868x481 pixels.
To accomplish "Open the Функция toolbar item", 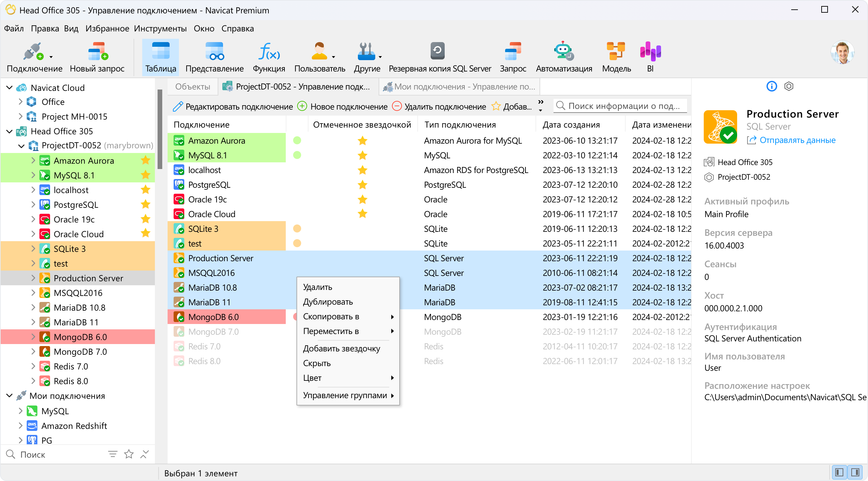I will click(x=269, y=58).
